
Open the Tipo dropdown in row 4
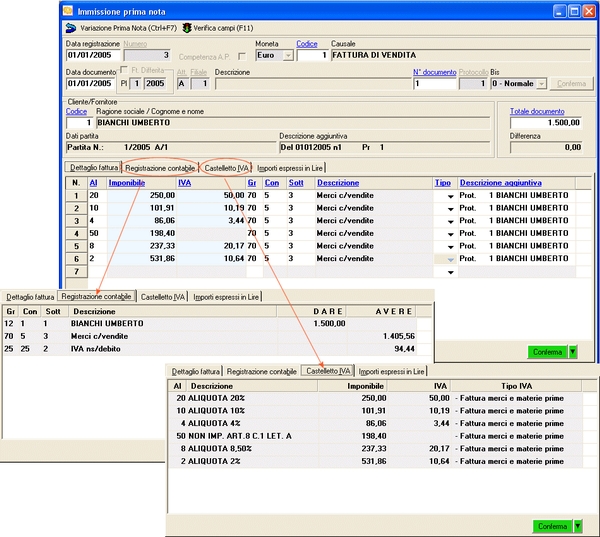pyautogui.click(x=450, y=234)
